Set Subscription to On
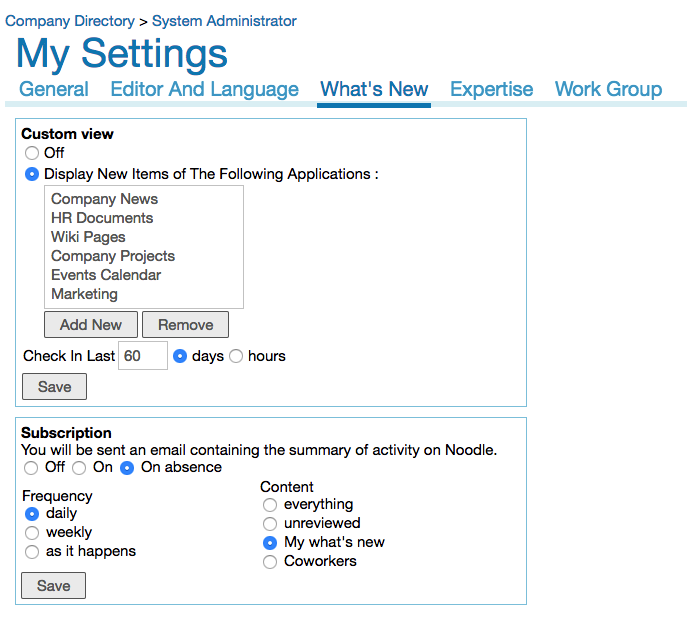 78,468
